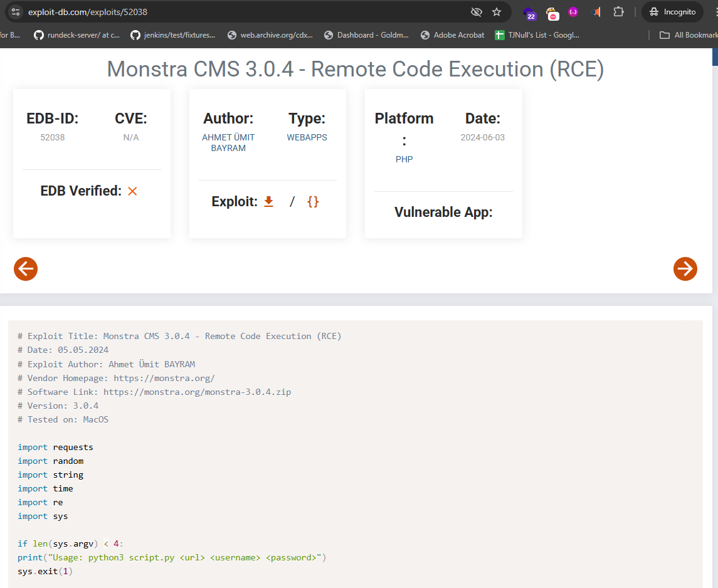Click the purple extension icon with badge 22
Screen dimensions: 718x588
click(x=530, y=13)
